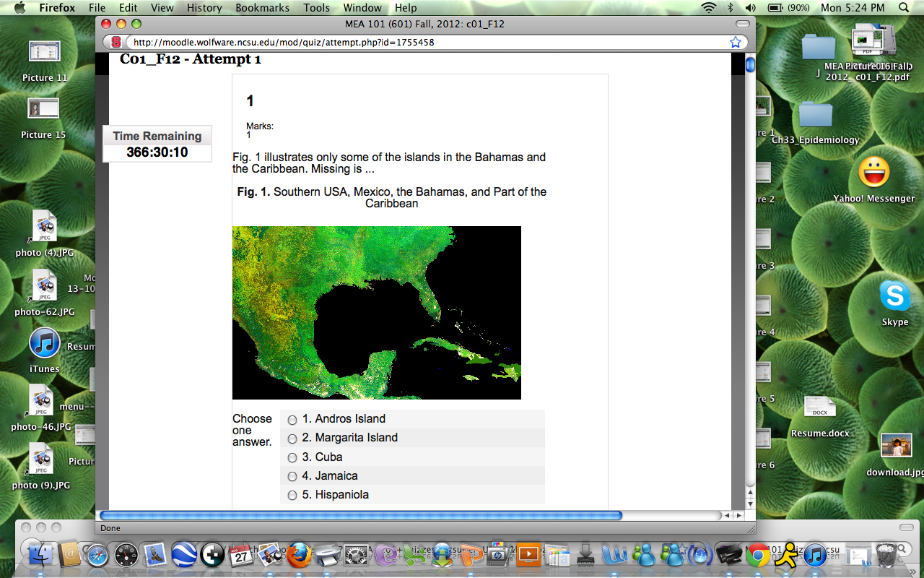Image resolution: width=924 pixels, height=578 pixels.
Task: Open the Apple menu
Action: (x=19, y=7)
